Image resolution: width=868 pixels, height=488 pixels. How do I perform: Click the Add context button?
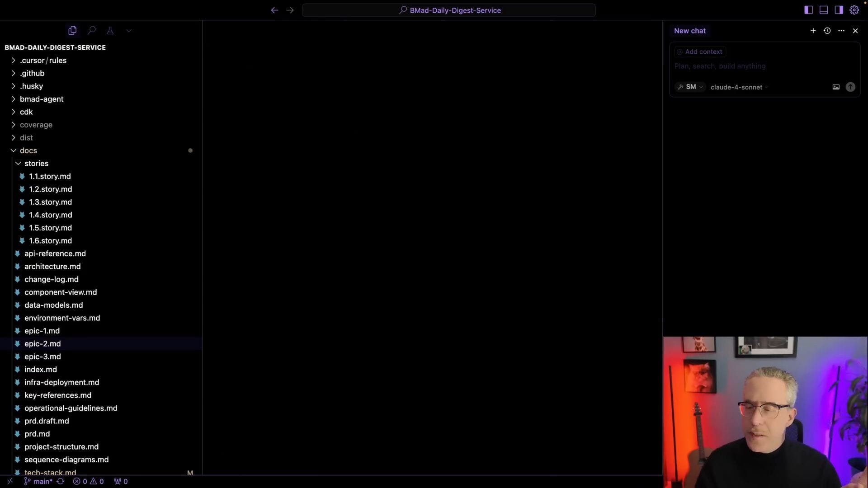700,52
